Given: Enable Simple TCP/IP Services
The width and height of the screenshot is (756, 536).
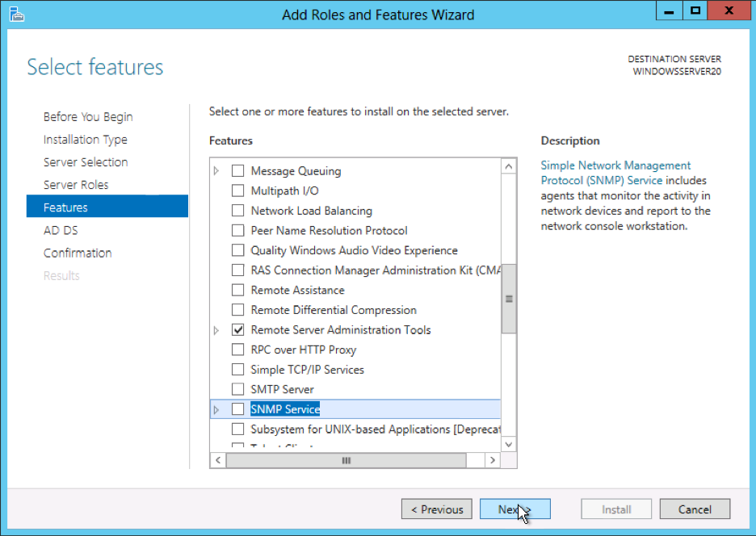Looking at the screenshot, I should (x=237, y=369).
